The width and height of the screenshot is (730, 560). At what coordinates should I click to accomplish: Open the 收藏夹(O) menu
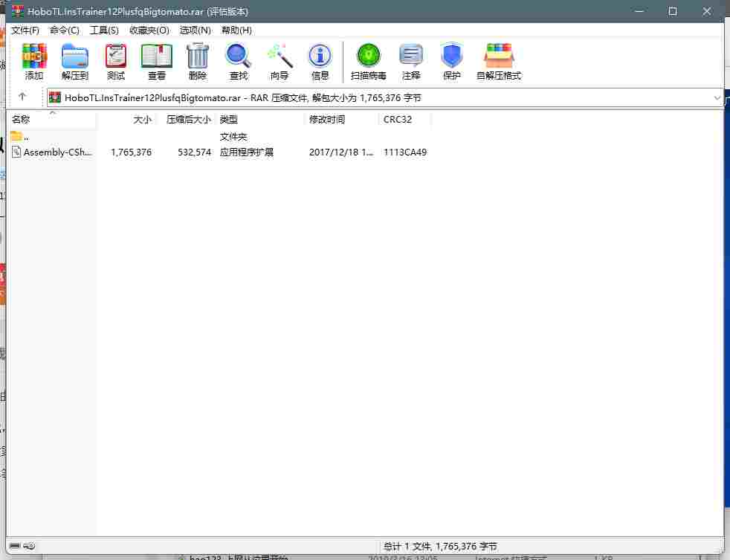point(149,30)
